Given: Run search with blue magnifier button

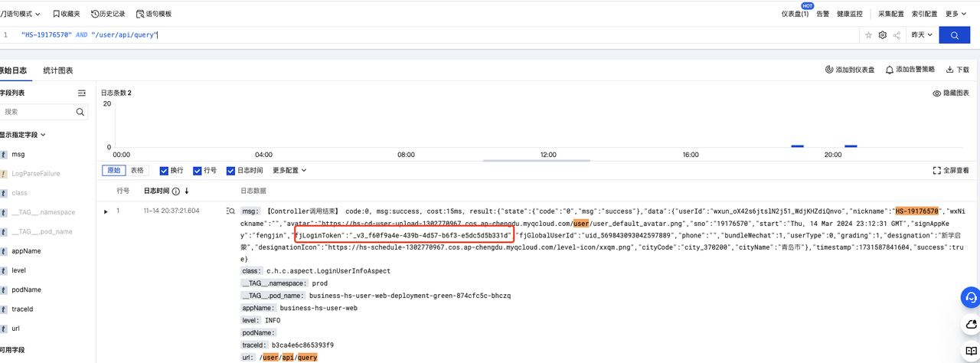Looking at the screenshot, I should [x=955, y=35].
